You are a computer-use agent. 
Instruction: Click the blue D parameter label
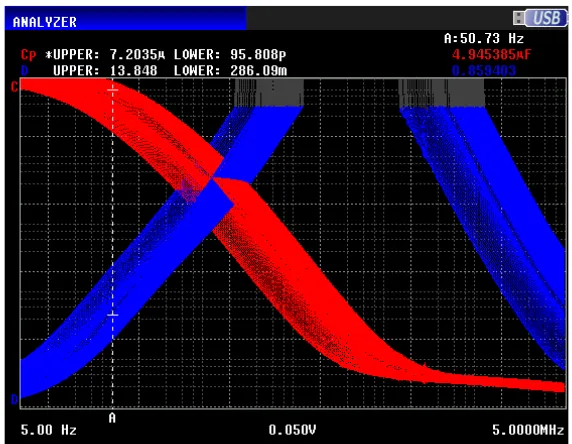click(24, 70)
